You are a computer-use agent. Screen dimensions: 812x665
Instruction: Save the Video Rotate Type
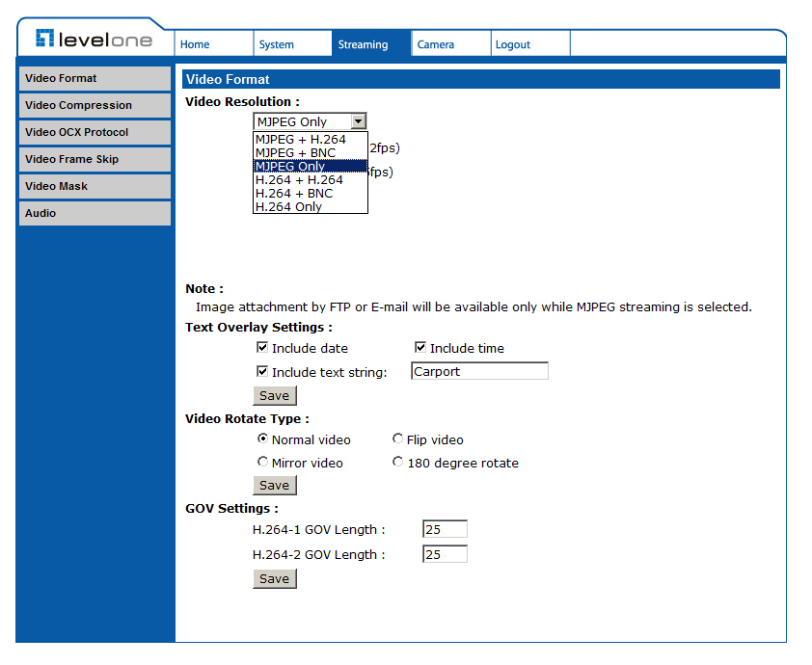[x=275, y=485]
